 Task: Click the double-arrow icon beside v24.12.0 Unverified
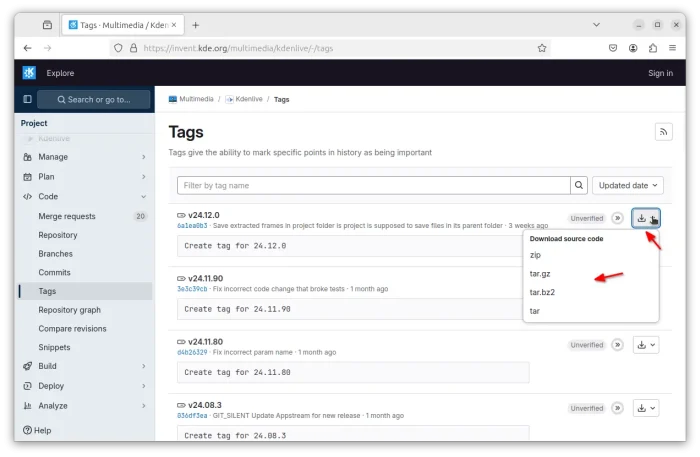[617, 218]
